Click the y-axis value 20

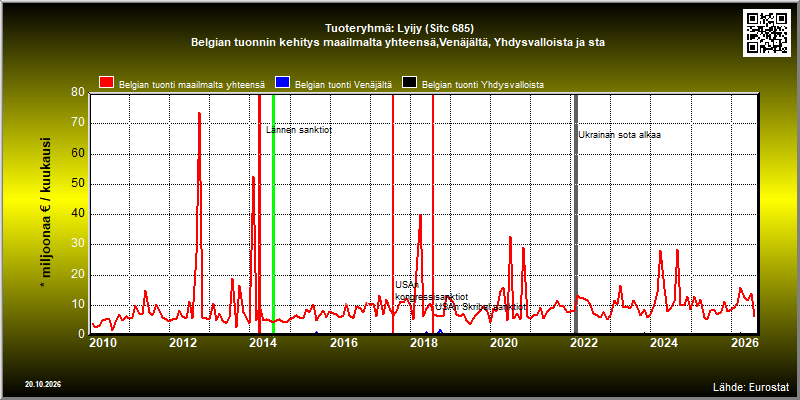tap(78, 275)
